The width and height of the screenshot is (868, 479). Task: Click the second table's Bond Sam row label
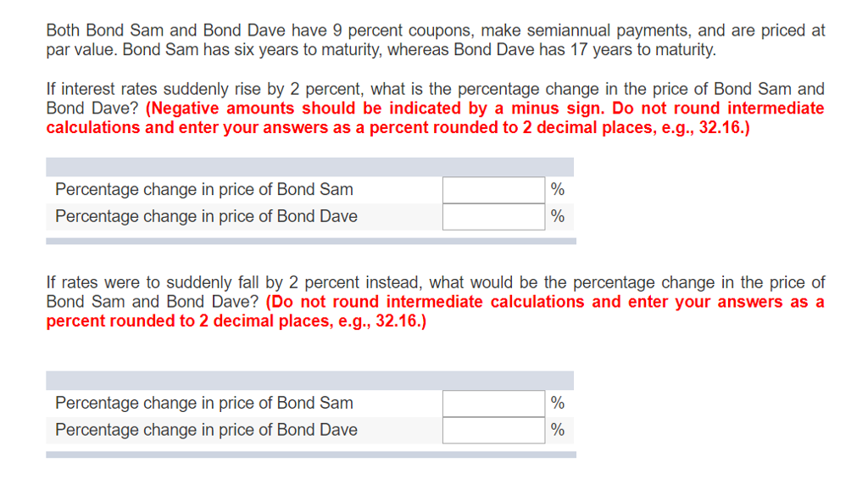point(204,403)
